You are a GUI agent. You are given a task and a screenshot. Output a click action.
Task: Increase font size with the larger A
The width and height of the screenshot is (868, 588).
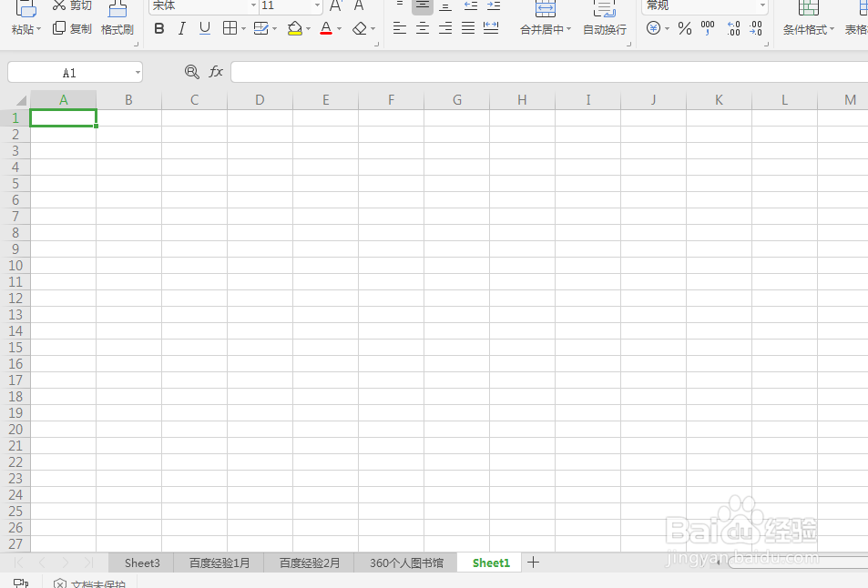(x=336, y=6)
